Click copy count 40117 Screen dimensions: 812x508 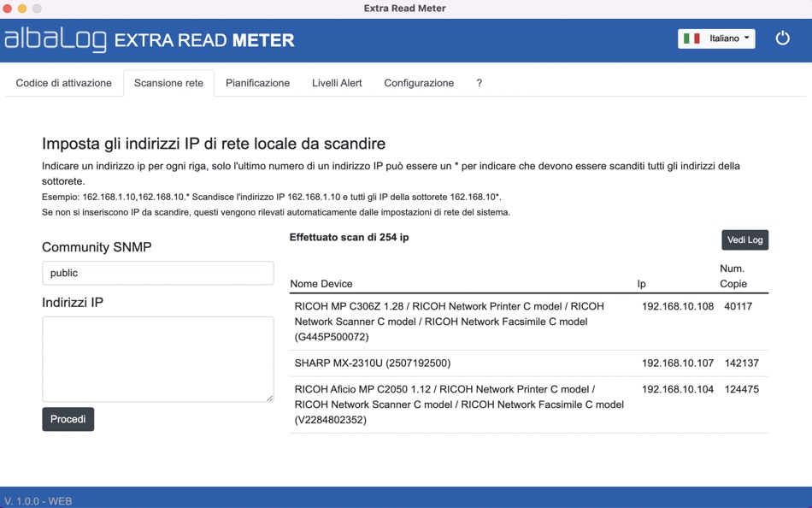pyautogui.click(x=738, y=306)
